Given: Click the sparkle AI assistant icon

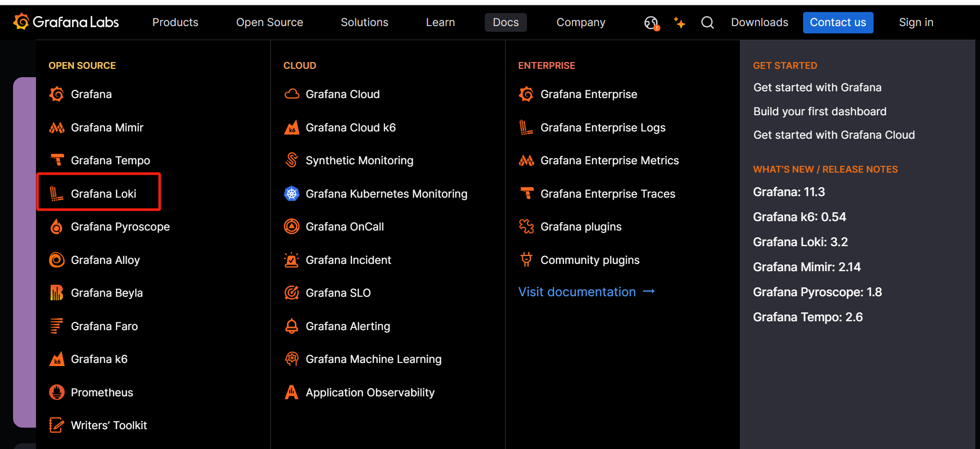Looking at the screenshot, I should pos(679,22).
